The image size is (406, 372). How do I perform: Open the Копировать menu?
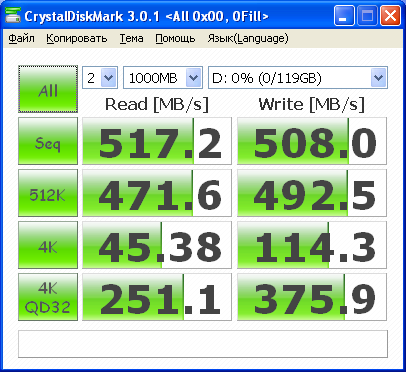coord(77,38)
